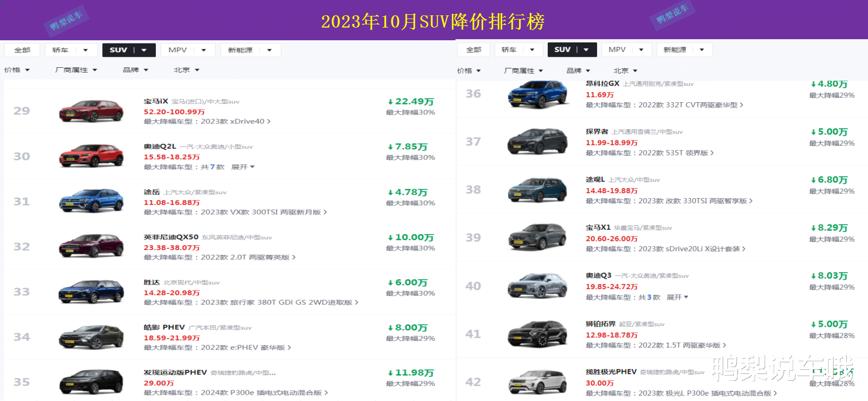Click the 胜达 model name
868x401 pixels.
point(152,282)
